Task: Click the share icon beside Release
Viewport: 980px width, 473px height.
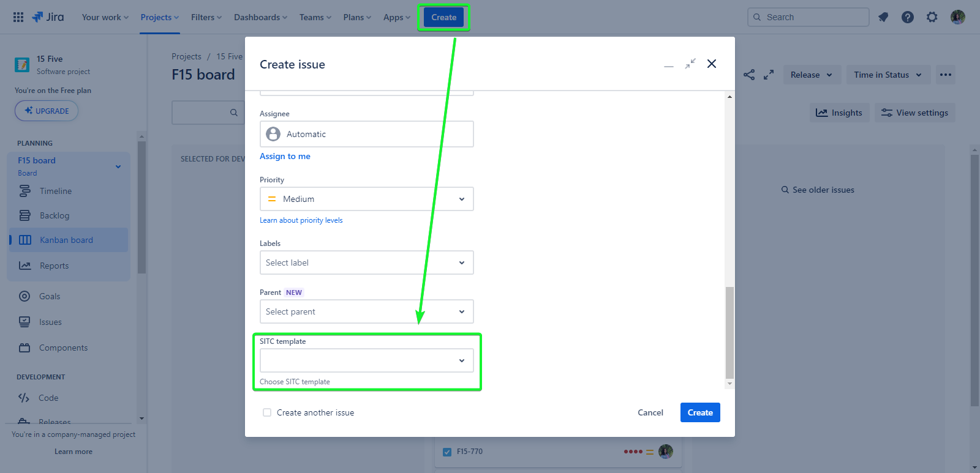Action: (749, 75)
